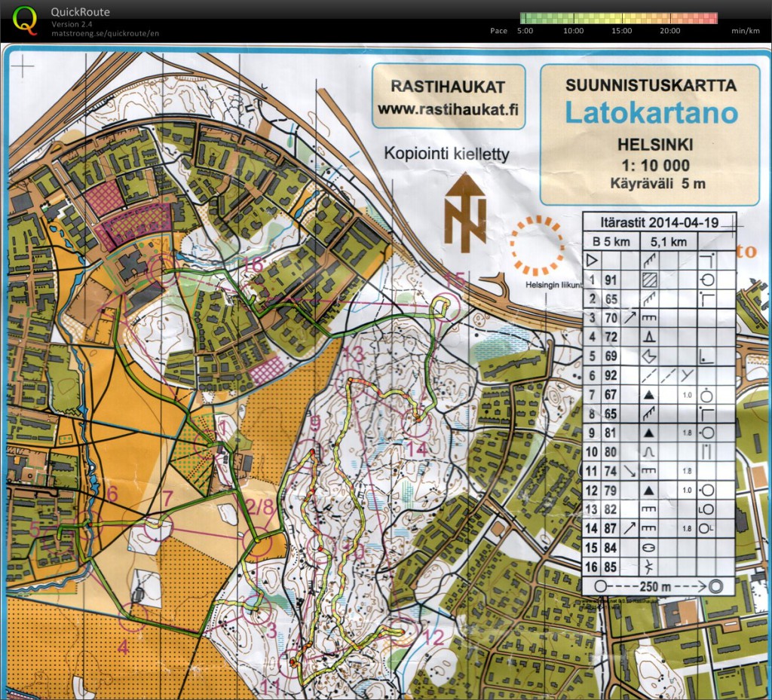
Task: Click the "Kopiointi kielletty" text
Action: point(446,154)
